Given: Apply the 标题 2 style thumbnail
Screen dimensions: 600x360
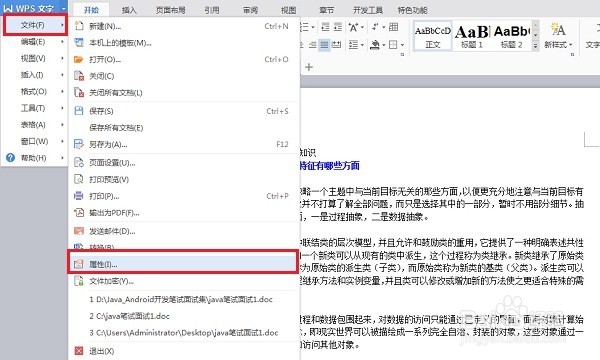Looking at the screenshot, I should coord(512,36).
